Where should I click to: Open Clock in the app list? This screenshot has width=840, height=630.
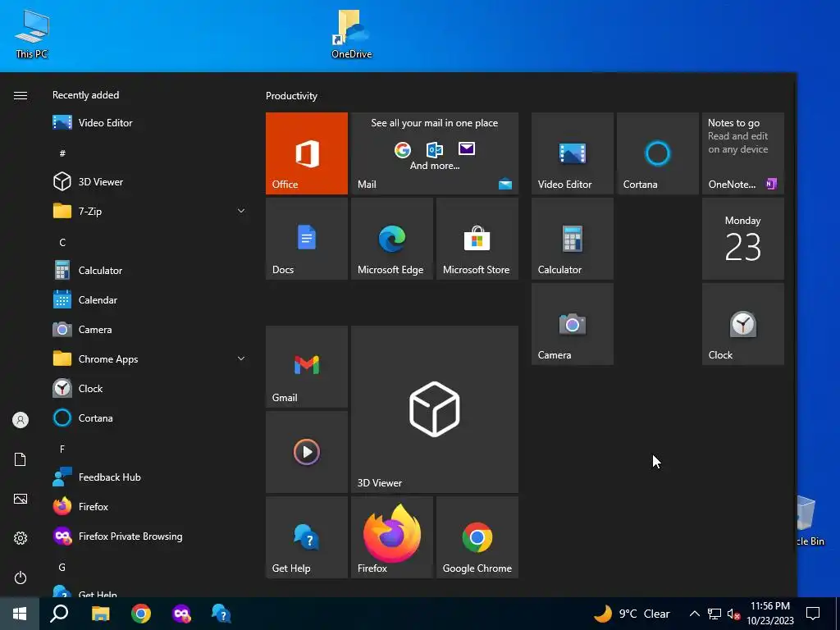pos(149,388)
